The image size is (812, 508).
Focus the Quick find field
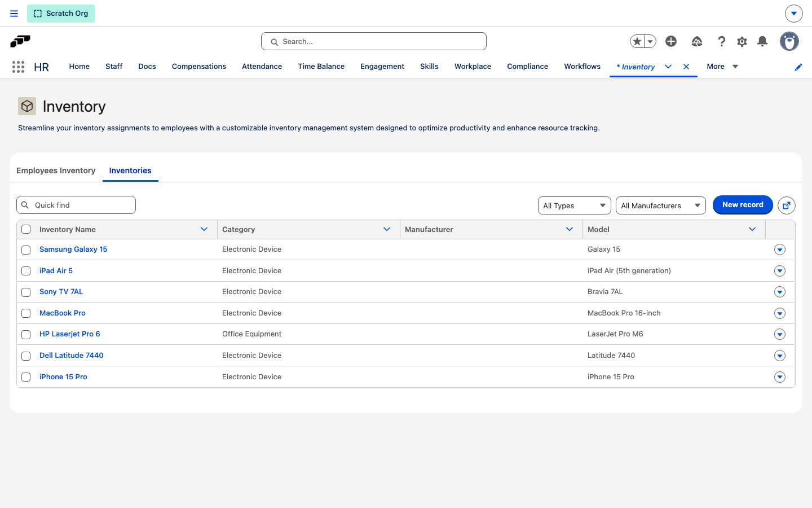(76, 205)
